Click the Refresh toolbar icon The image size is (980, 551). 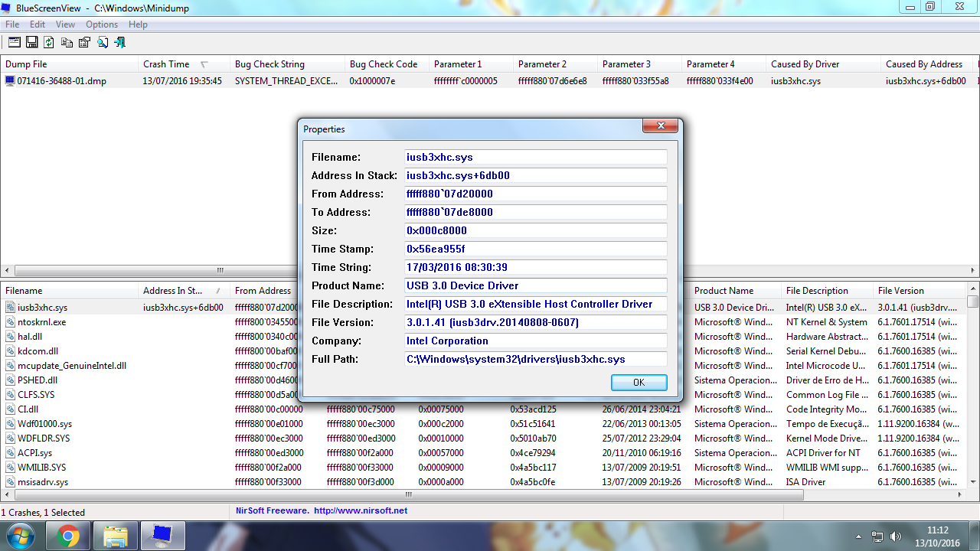50,42
